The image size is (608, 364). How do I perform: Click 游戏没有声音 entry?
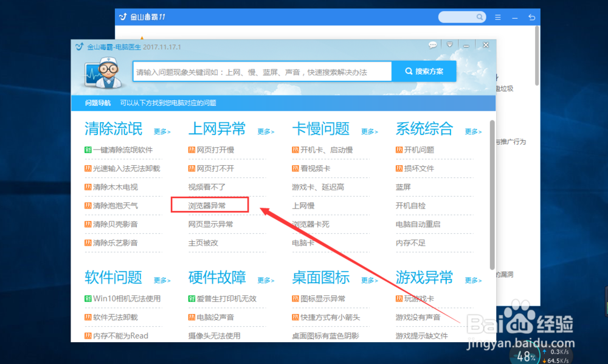pos(418,317)
